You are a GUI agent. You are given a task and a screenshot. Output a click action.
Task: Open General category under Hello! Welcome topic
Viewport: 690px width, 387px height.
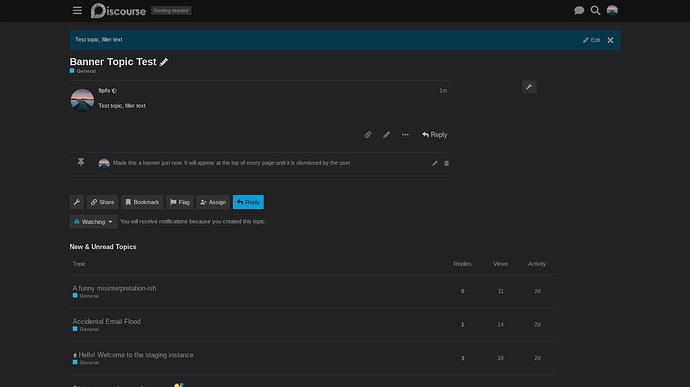tap(86, 363)
